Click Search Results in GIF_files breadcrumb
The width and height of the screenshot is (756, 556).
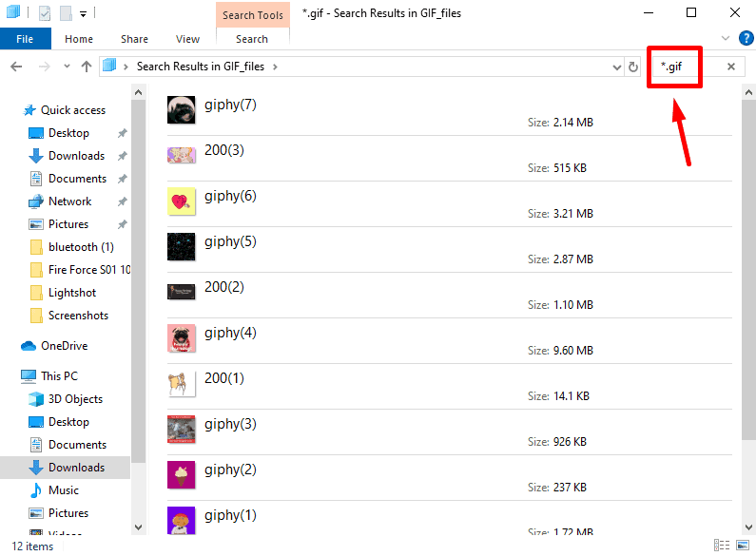pyautogui.click(x=200, y=67)
